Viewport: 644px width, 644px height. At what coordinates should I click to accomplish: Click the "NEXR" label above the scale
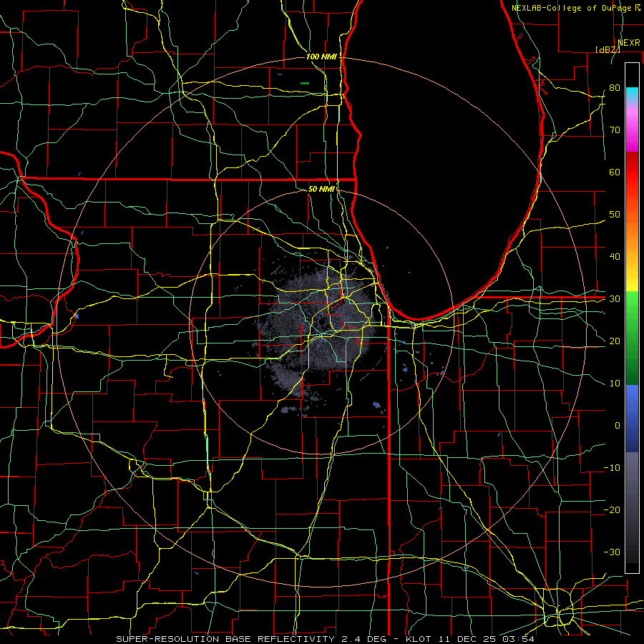click(629, 43)
